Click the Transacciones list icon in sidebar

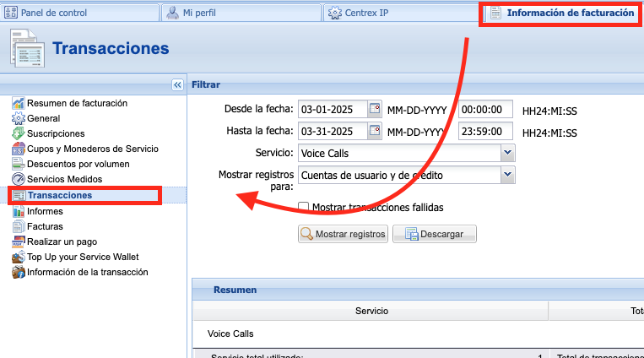18,195
